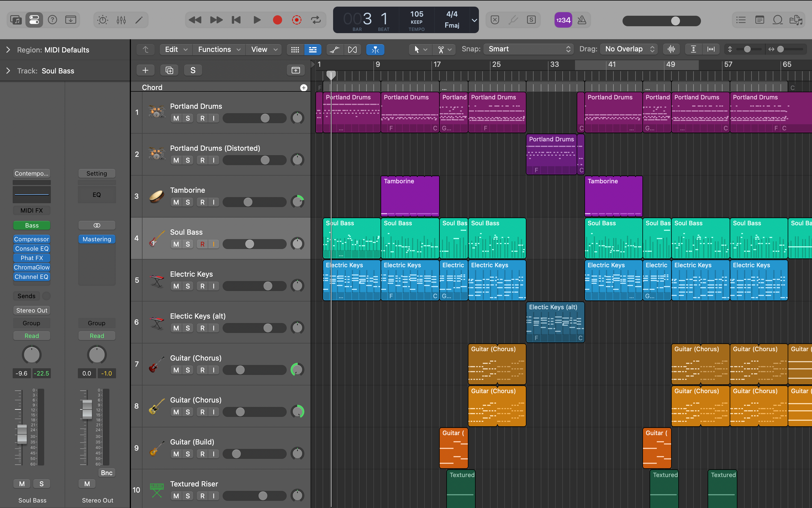Click the duplicate track icon

169,70
